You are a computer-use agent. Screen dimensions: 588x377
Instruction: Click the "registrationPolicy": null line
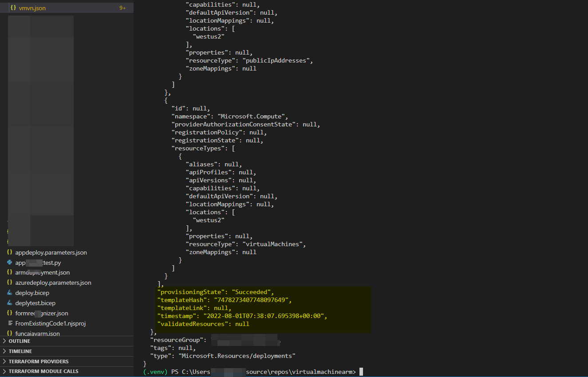click(219, 133)
